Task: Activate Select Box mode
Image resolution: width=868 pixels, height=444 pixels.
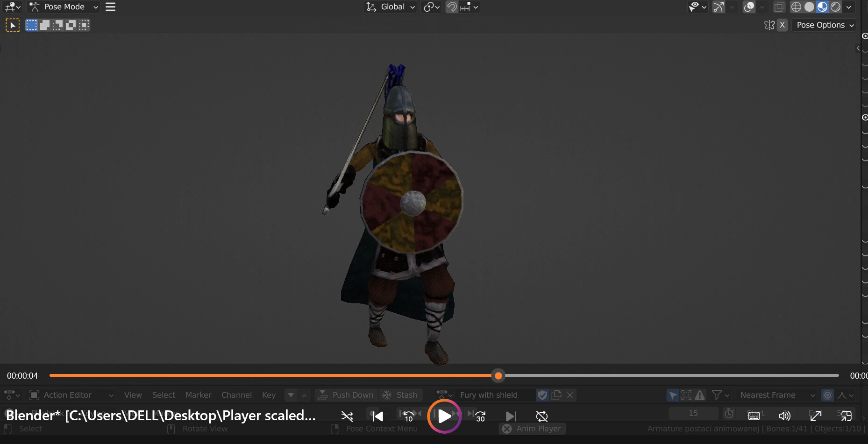Action: (31, 25)
